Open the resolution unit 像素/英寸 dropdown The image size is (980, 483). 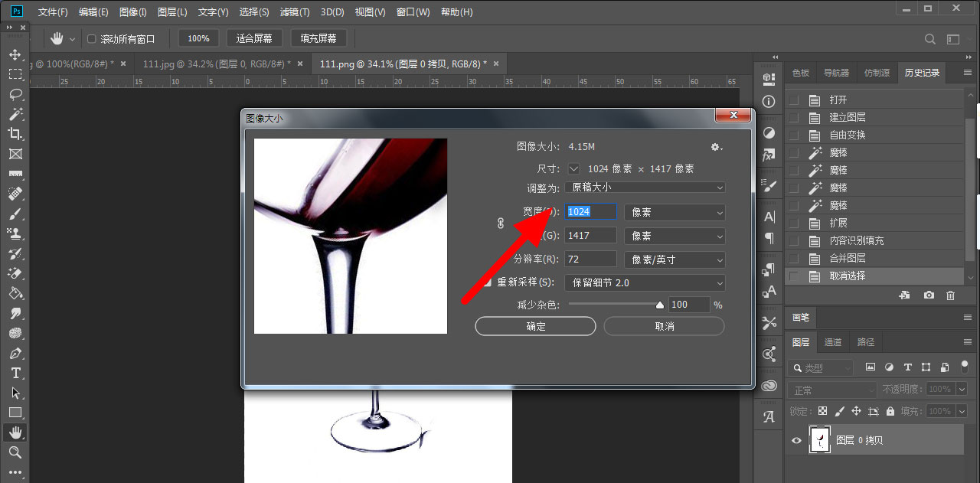pos(675,259)
